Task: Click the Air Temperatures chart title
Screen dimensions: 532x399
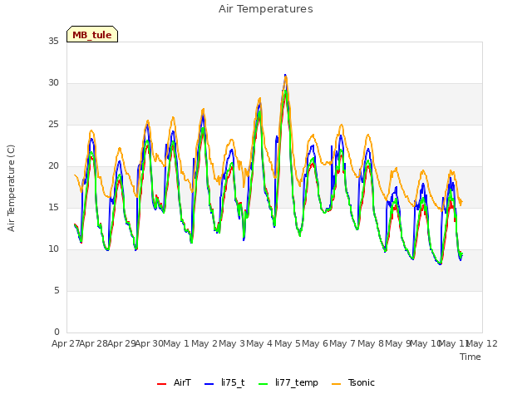Action: pyautogui.click(x=266, y=9)
